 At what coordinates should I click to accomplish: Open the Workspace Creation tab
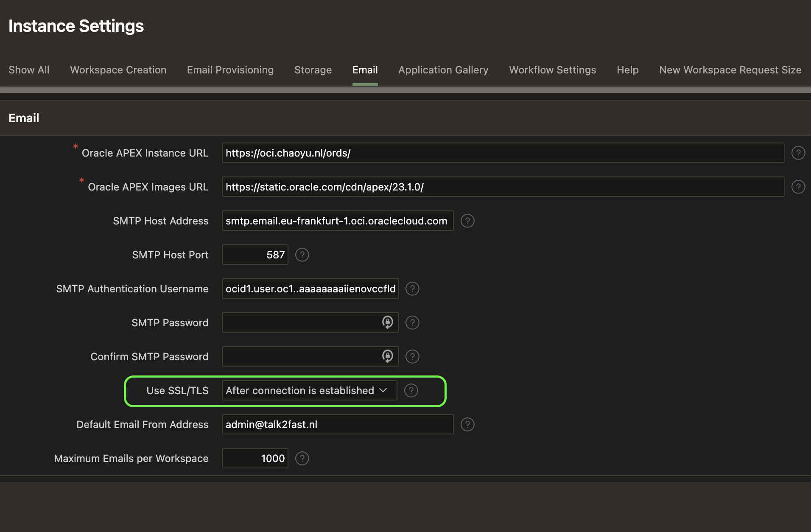pyautogui.click(x=118, y=70)
